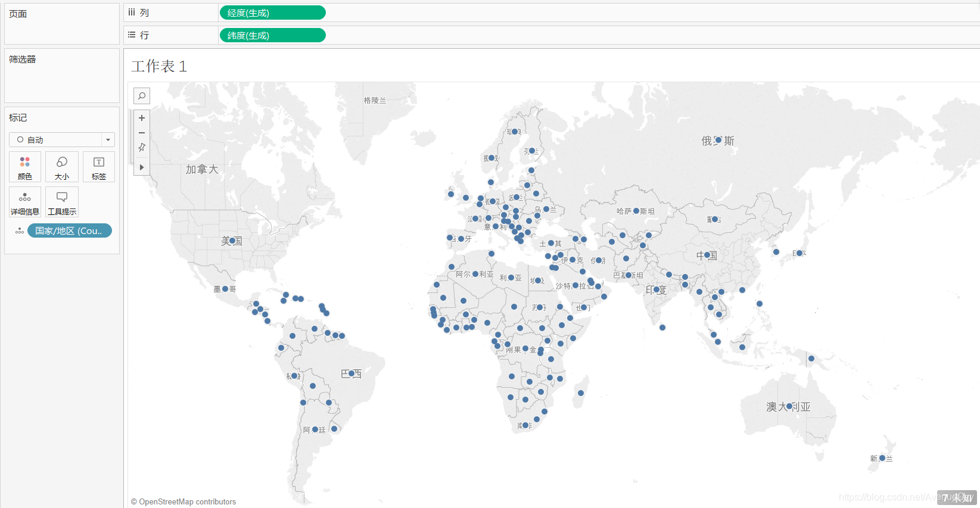Screen dimensions: 980x508
Task: Select the data point on 土耳其
Action: (x=551, y=243)
